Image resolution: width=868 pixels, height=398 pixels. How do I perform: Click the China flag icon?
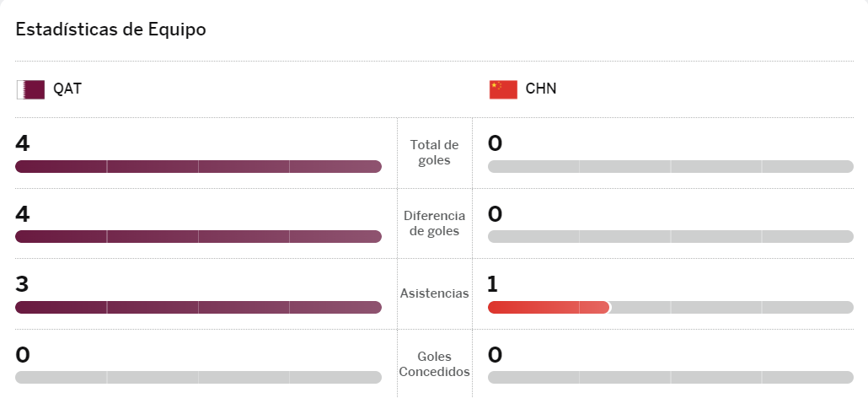[503, 89]
